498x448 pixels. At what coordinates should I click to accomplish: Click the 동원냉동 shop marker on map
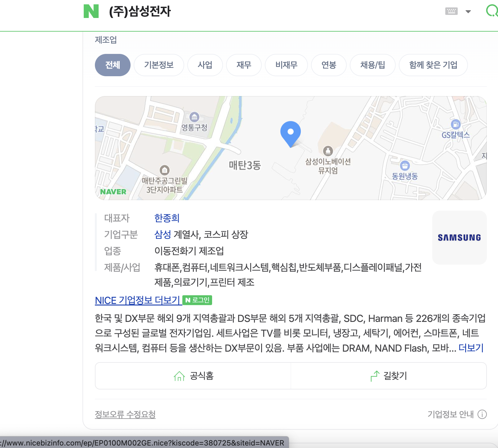pyautogui.click(x=405, y=166)
